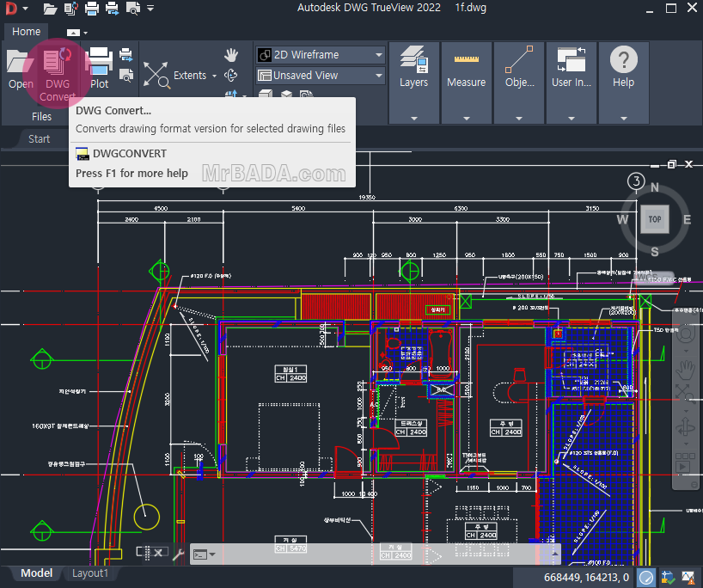Click the large Open button in Files panel

pyautogui.click(x=20, y=70)
